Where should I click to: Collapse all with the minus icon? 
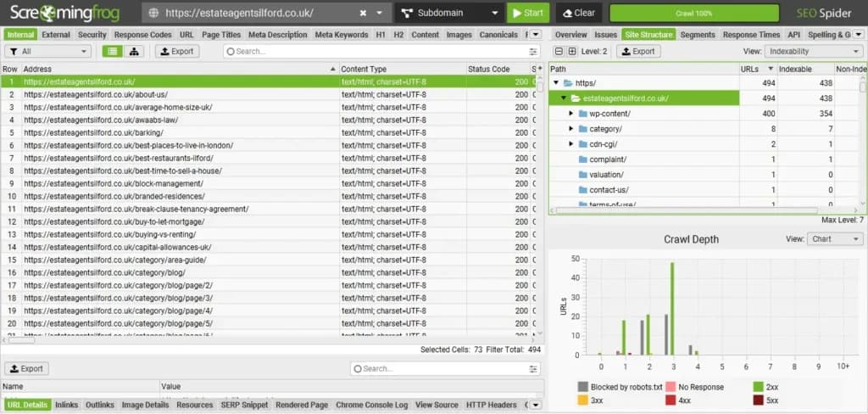tap(559, 52)
